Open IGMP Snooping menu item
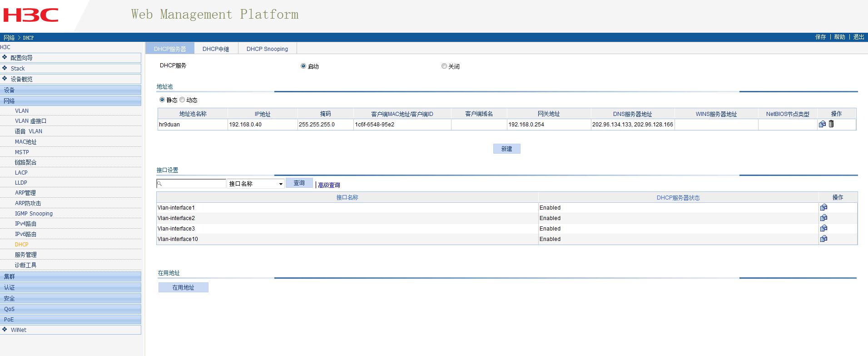 pyautogui.click(x=34, y=214)
